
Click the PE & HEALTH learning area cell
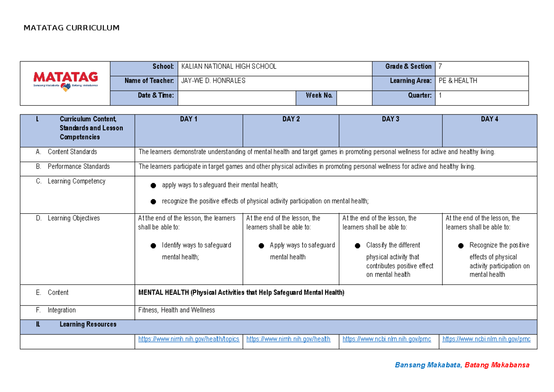[458, 81]
